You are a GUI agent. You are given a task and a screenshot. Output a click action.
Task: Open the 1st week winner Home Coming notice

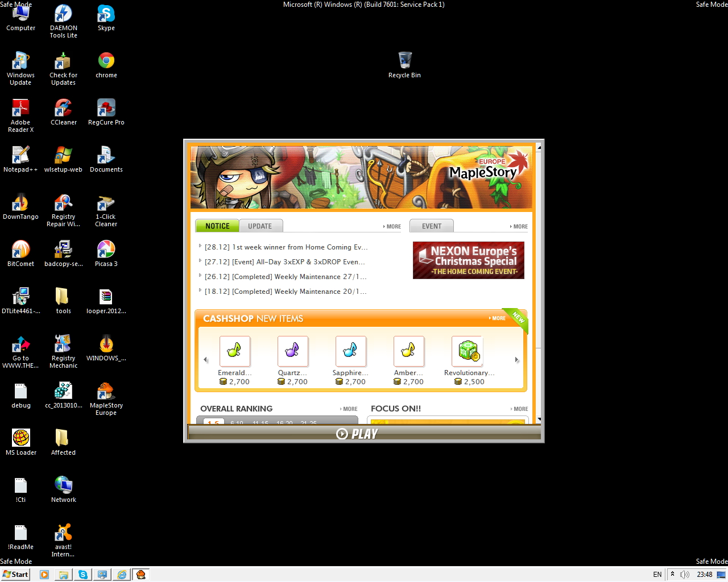[286, 247]
